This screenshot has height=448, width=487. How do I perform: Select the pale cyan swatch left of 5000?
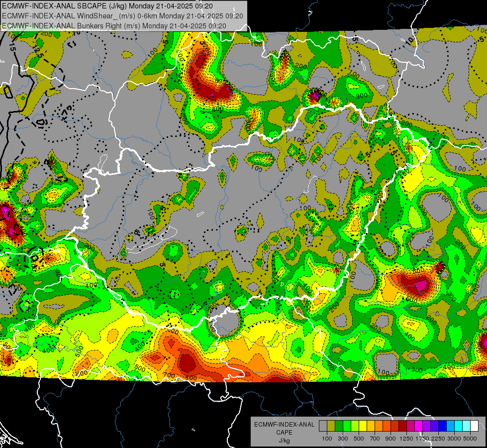[x=467, y=426]
